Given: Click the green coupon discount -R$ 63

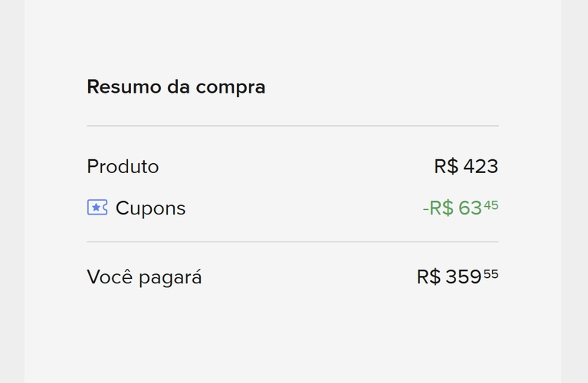Looking at the screenshot, I should [x=453, y=208].
